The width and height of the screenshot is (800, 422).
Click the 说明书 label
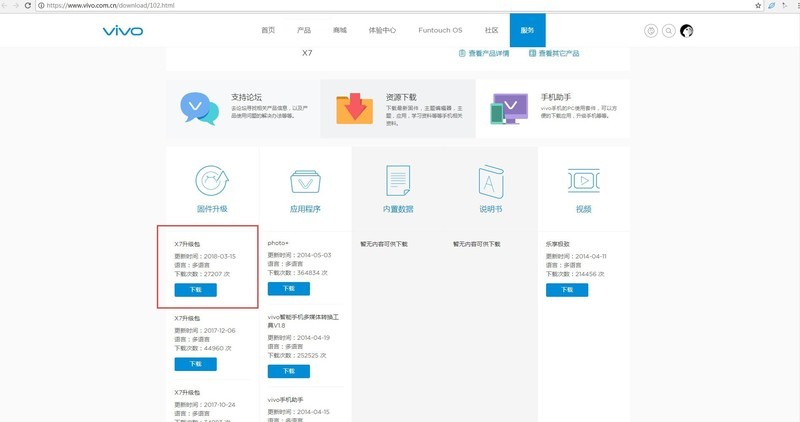click(491, 209)
